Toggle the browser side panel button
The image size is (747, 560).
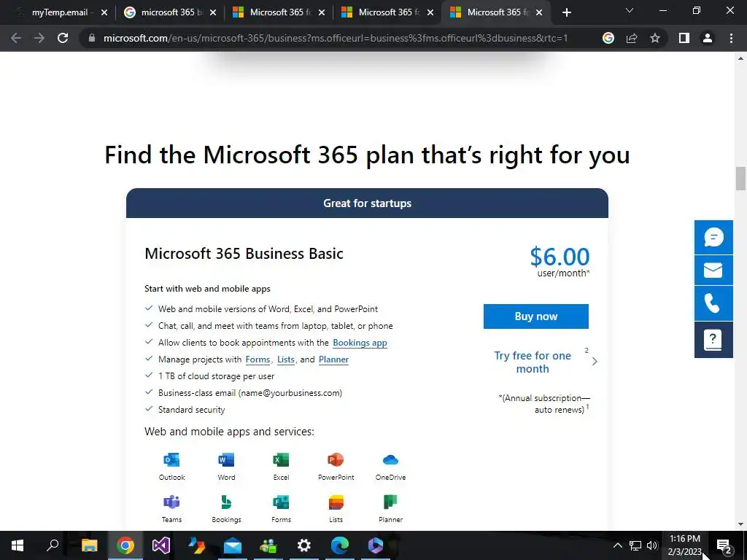click(x=684, y=38)
